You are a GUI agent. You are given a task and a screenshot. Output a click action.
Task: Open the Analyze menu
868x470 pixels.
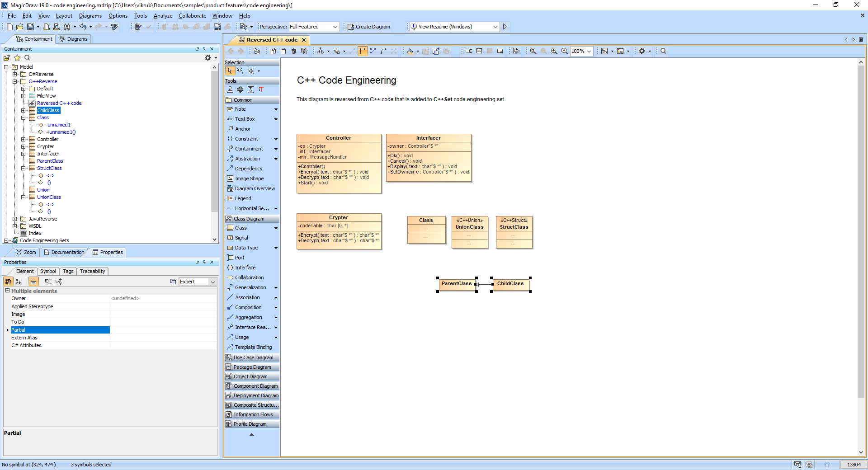pyautogui.click(x=163, y=16)
